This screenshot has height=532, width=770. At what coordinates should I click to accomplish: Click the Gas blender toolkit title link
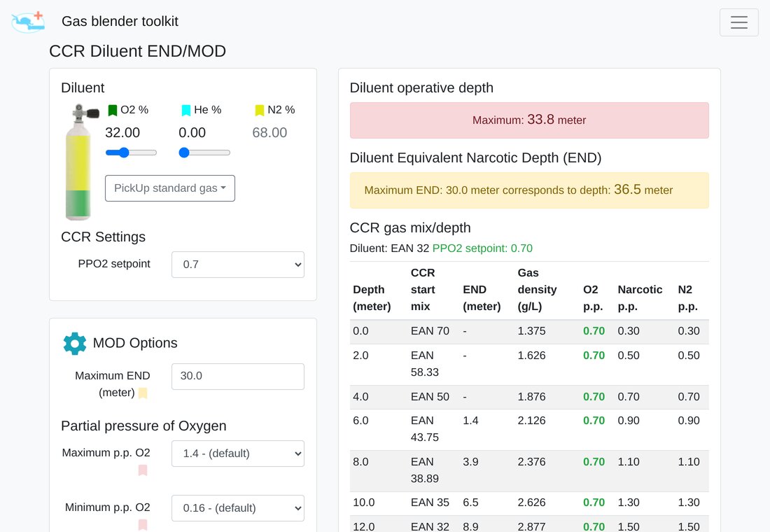120,21
